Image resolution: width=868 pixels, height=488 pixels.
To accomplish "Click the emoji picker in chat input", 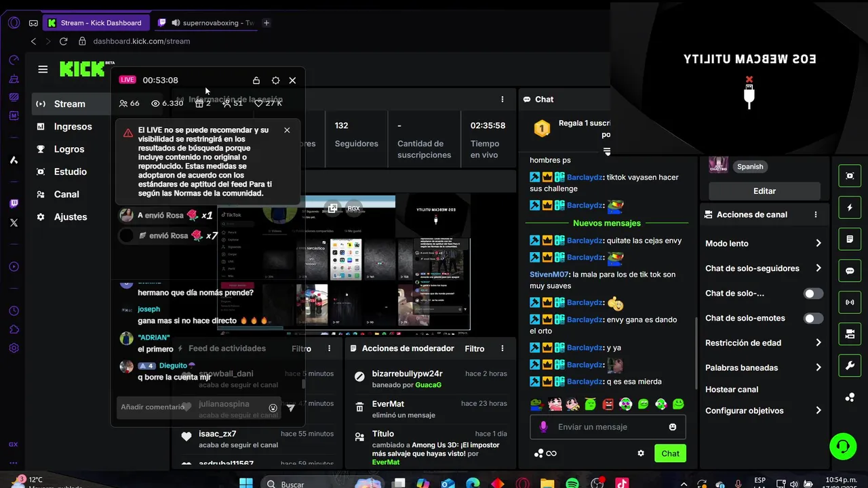I will (x=673, y=427).
